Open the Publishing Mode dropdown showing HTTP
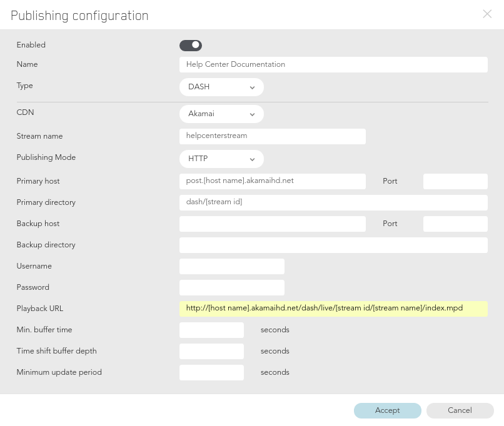This screenshot has width=504, height=426. [x=221, y=159]
